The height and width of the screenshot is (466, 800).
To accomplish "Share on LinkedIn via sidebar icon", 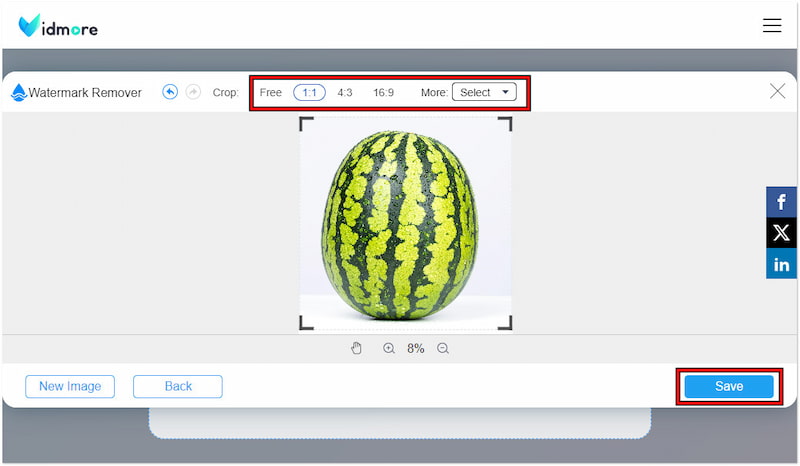I will pos(781,265).
